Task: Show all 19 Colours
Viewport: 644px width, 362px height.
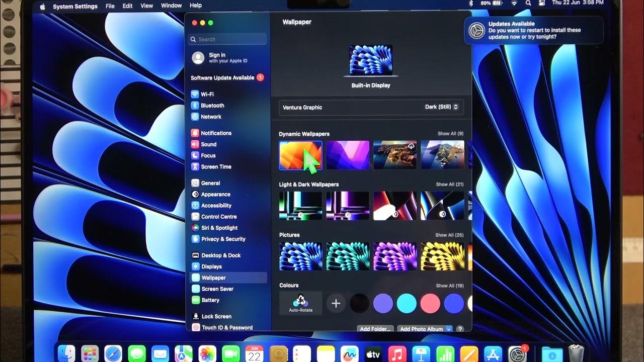Action: [x=449, y=286]
